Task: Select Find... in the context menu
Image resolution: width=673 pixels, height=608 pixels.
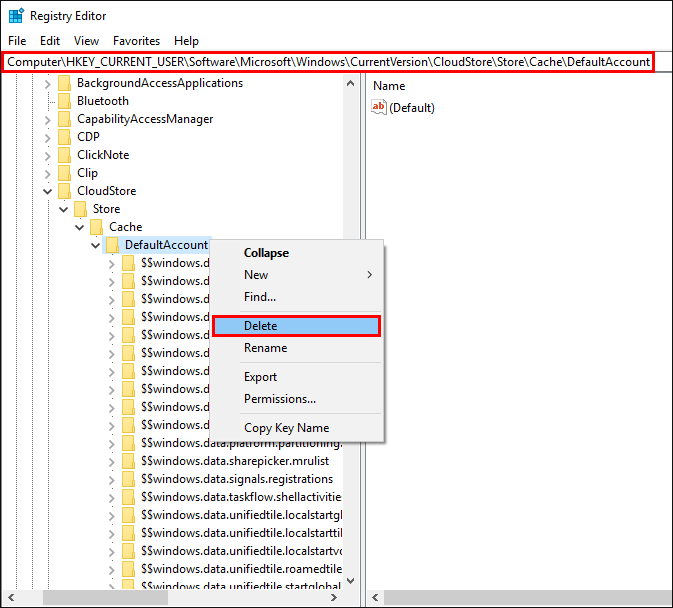Action: [x=260, y=297]
